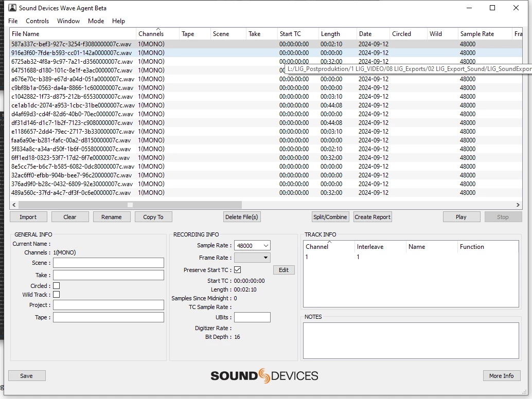Open the Mode menu

click(96, 21)
